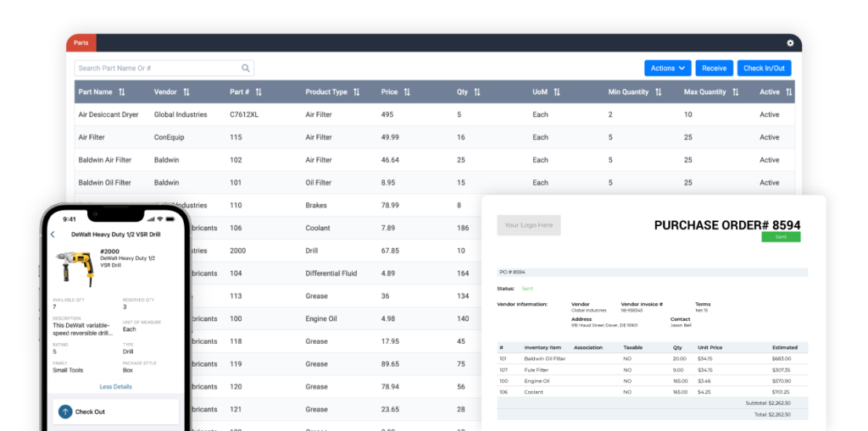Sort by Price column arrows
The image size is (868, 431).
407,91
